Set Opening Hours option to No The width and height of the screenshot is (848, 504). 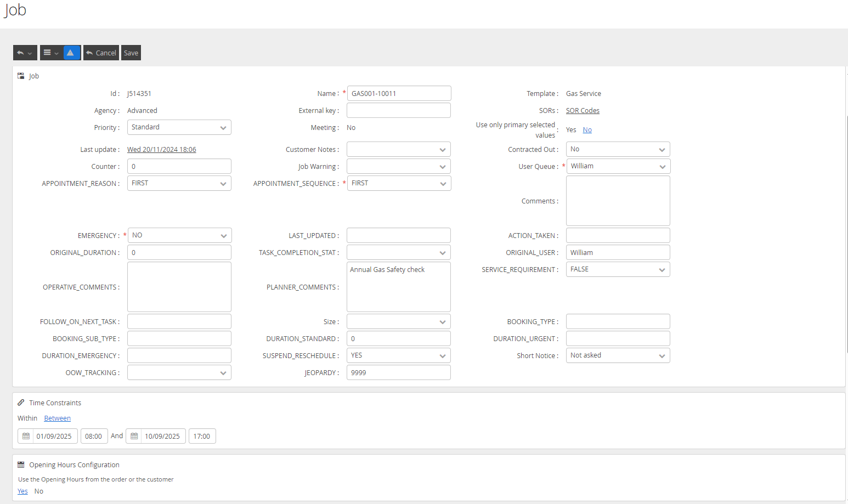[x=39, y=491]
